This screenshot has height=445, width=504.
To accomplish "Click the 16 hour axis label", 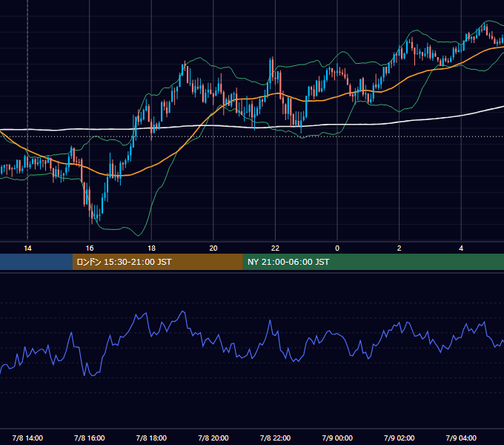I will tap(90, 248).
